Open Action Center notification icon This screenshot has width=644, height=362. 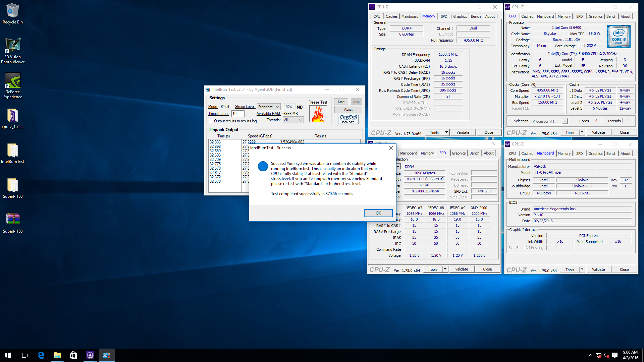(x=615, y=355)
